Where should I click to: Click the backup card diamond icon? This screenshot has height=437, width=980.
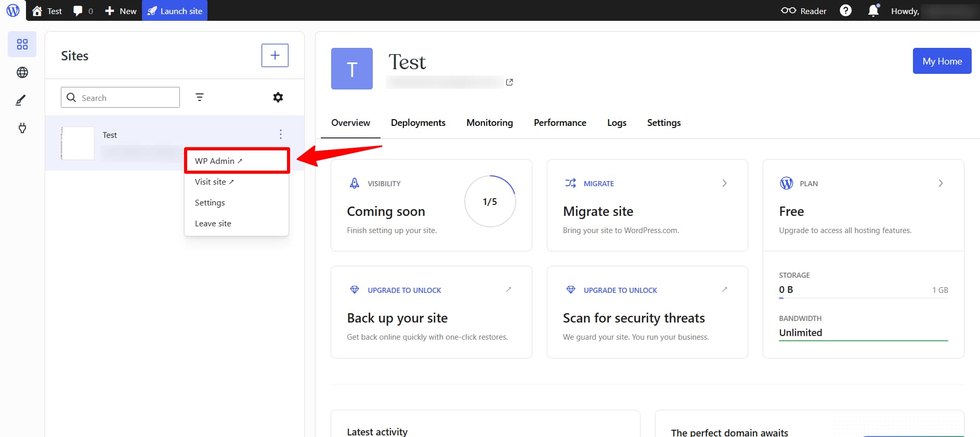(355, 290)
